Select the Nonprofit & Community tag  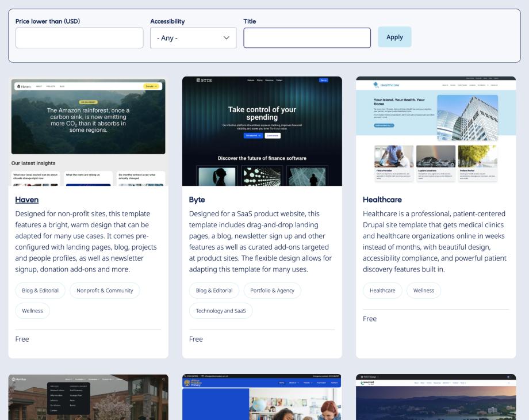pos(105,291)
